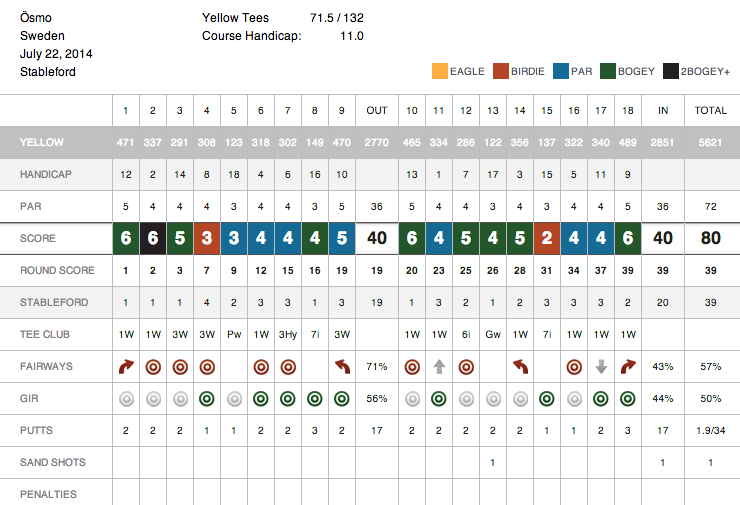Click hole 2 red fairway hit target
Viewport: 740px width, 505px height.
153,367
